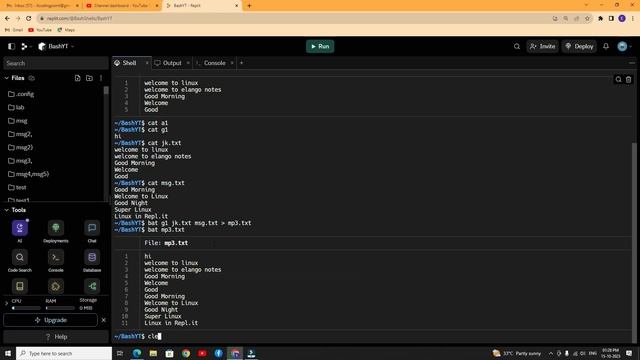Click the Windows Start button

[8, 353]
